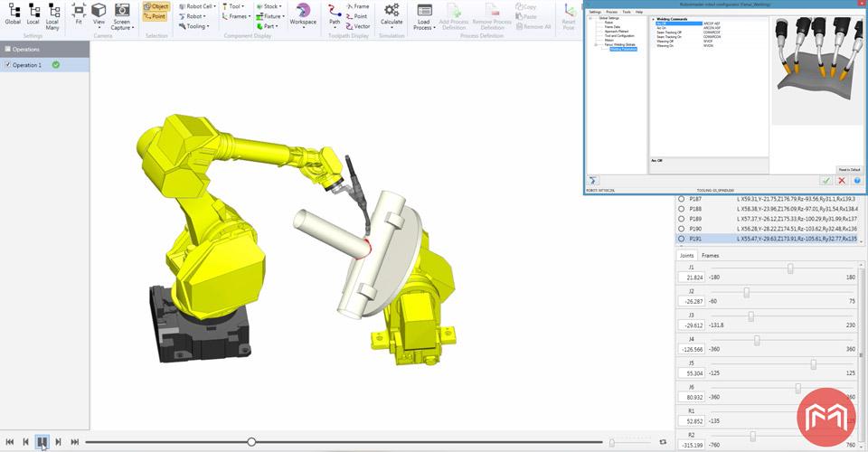Viewport: 868px width, 452px height.
Task: Switch to the Frames tab
Action: point(711,255)
